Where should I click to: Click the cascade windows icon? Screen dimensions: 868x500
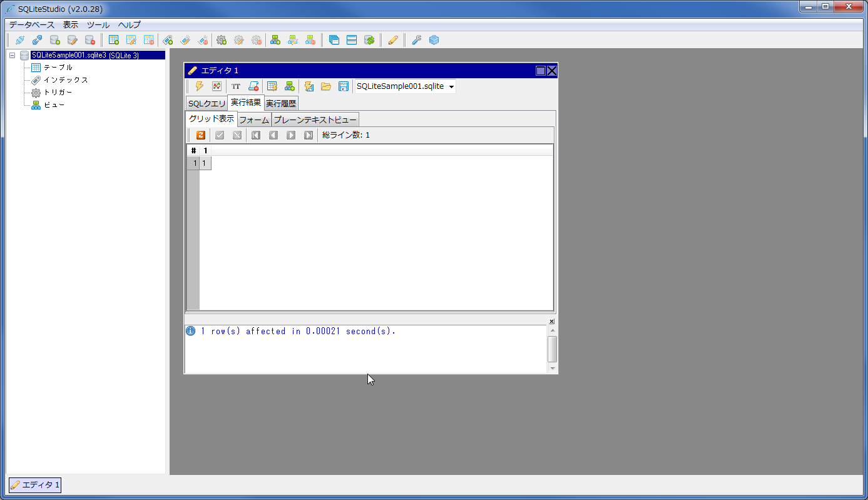tap(334, 40)
